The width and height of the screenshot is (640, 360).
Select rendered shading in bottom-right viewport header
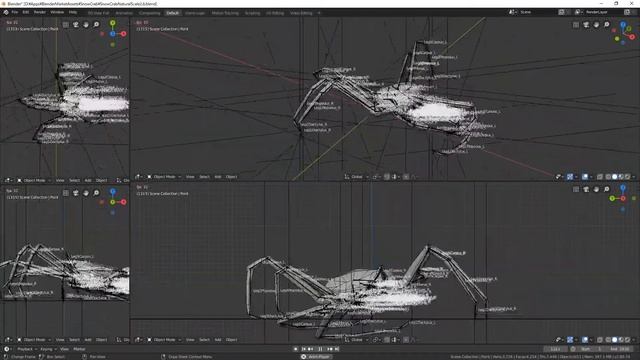tap(627, 340)
